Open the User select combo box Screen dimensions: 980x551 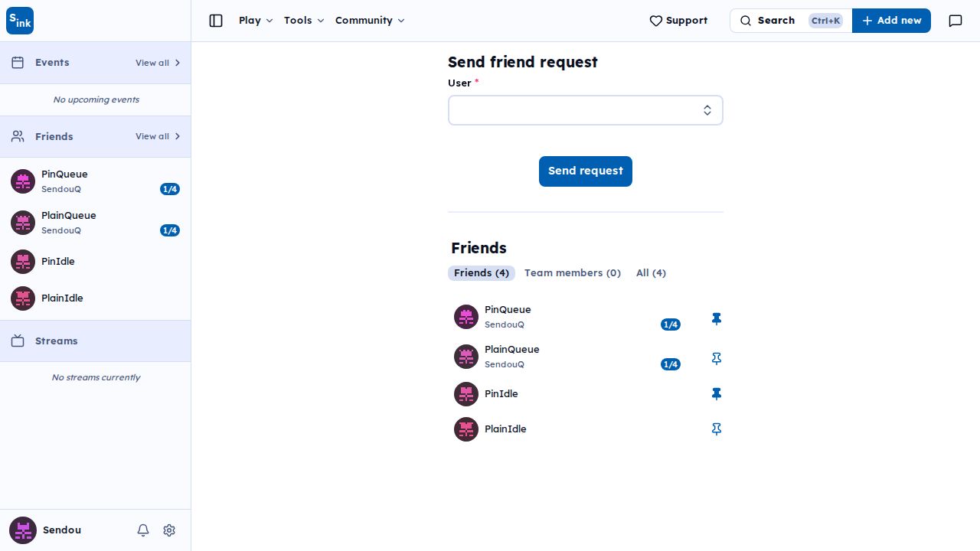tap(586, 110)
